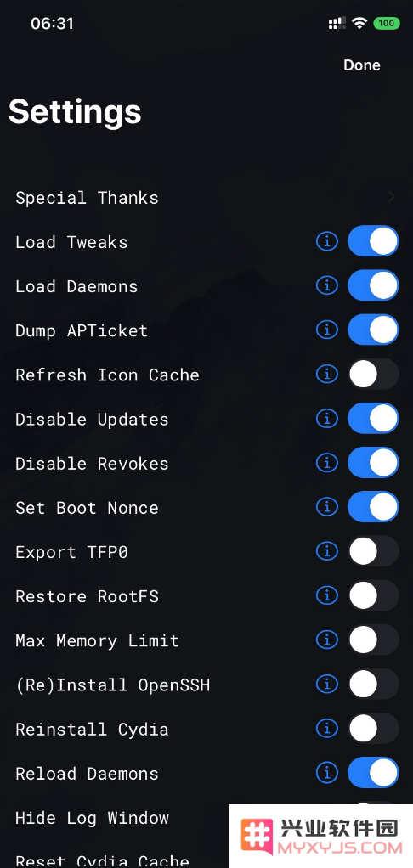Show info icon for Load Daemons
Viewport: 413px width, 868px height.
point(326,285)
